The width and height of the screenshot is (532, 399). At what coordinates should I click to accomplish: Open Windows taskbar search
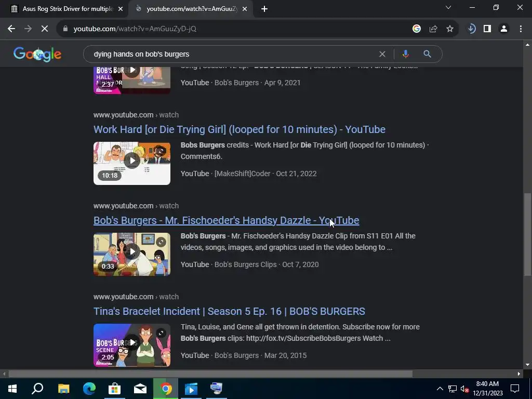pos(37,389)
